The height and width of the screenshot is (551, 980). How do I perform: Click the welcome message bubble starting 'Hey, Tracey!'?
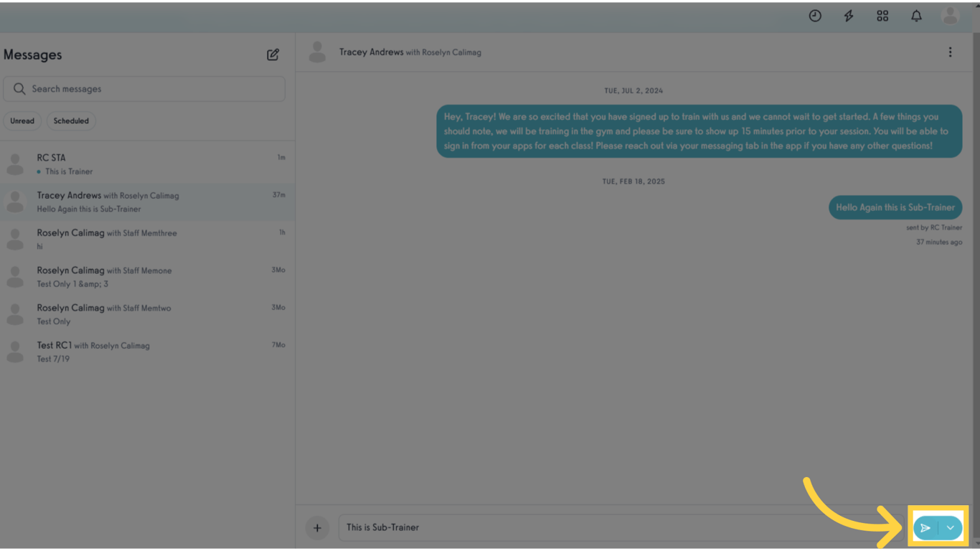(x=699, y=131)
